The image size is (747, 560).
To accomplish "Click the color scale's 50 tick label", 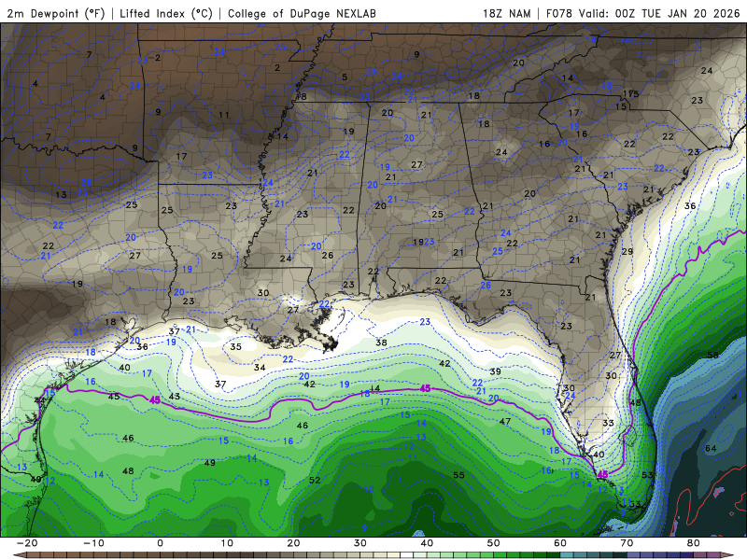I will pyautogui.click(x=494, y=543).
